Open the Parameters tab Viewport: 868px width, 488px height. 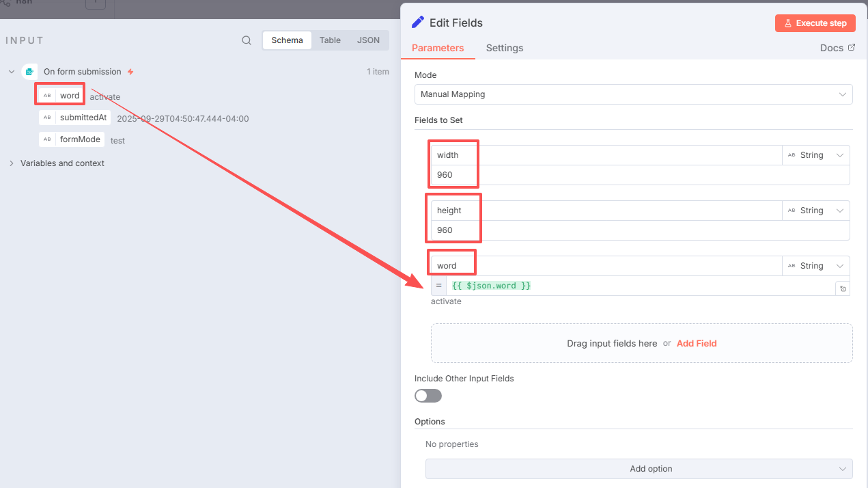point(438,48)
